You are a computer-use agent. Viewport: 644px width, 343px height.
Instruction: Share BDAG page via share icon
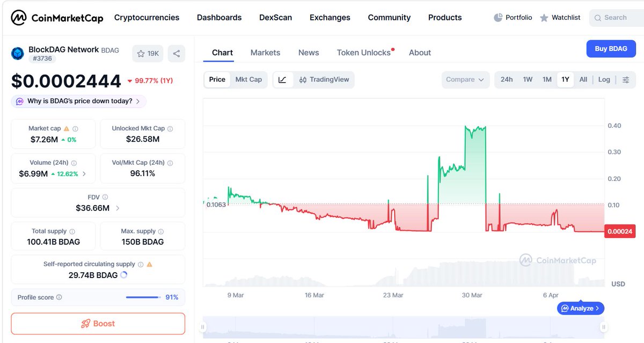[177, 53]
